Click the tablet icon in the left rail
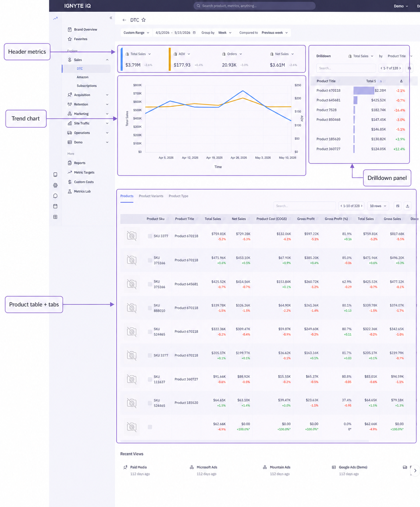 (55, 175)
